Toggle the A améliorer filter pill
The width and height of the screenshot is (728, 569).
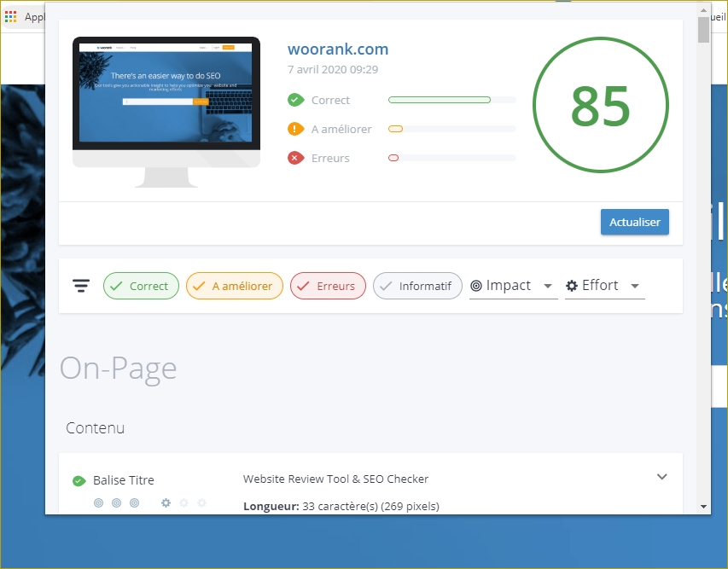point(234,286)
